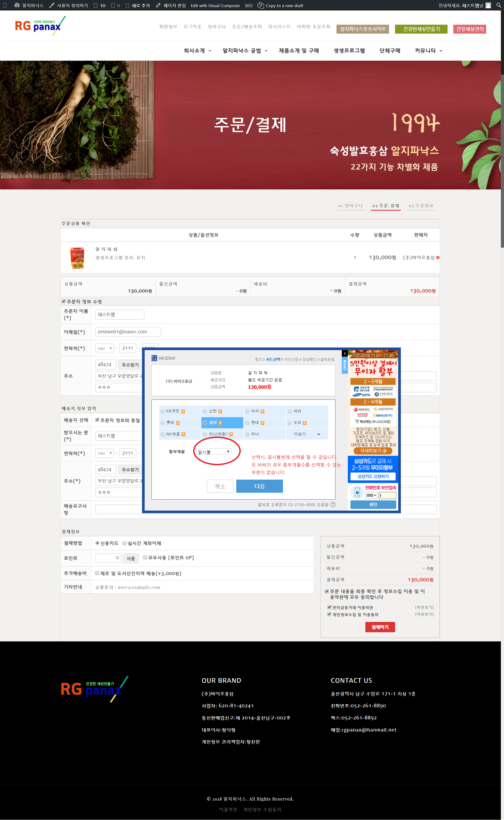The width and height of the screenshot is (504, 820).
Task: Click the 자세히보기 promo button
Action: point(373,450)
